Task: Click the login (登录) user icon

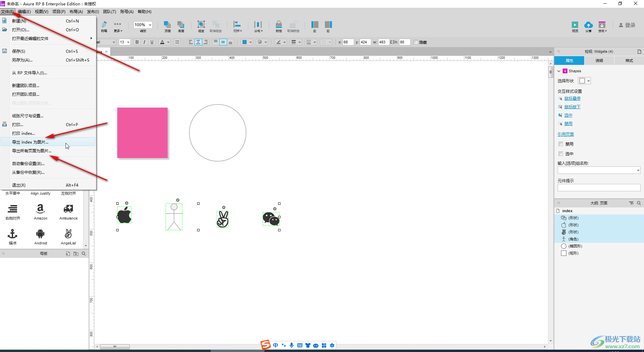Action: point(621,25)
